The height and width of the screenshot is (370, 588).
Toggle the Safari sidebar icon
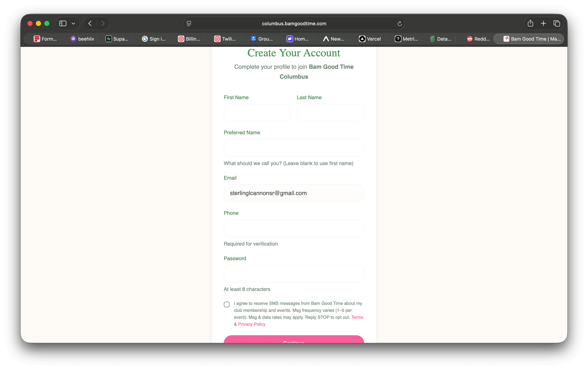pos(63,23)
